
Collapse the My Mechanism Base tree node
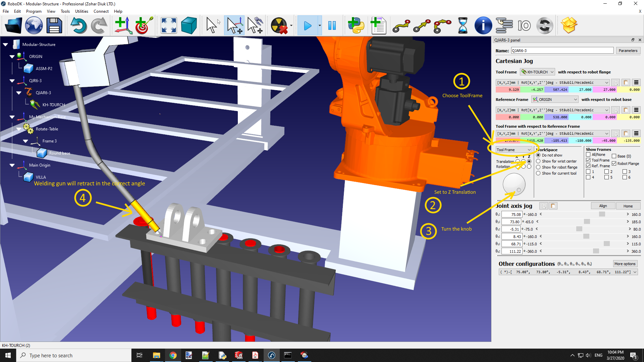[x=12, y=117]
